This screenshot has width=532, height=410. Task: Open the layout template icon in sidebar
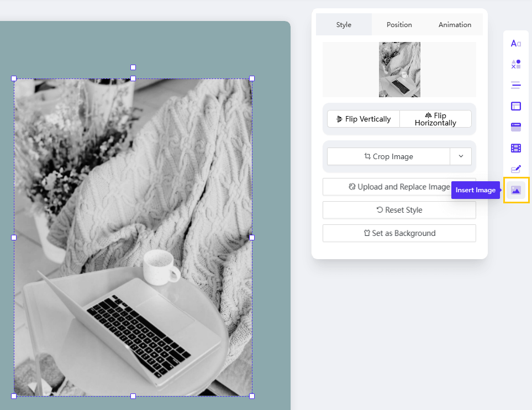[515, 106]
